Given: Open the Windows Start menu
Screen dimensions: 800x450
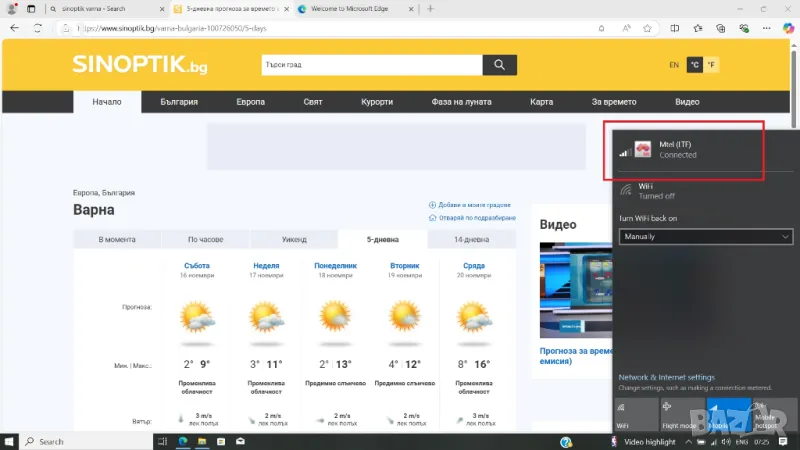Looking at the screenshot, I should (10, 441).
